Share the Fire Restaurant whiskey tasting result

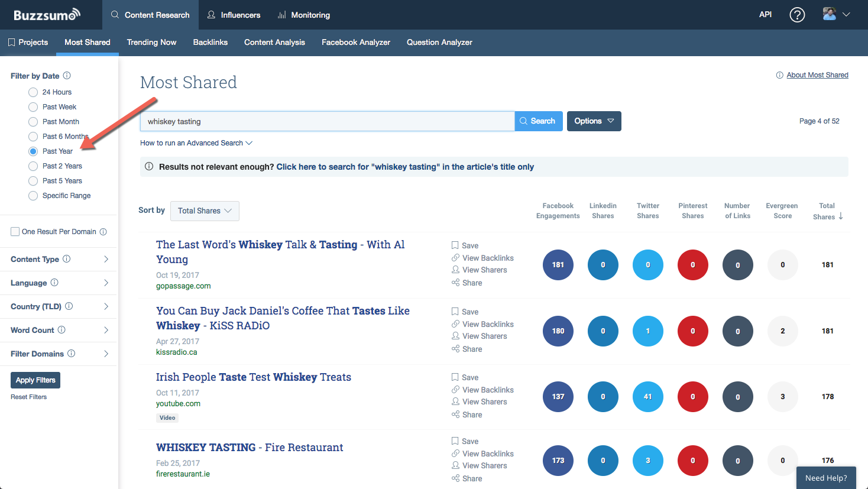pos(467,478)
